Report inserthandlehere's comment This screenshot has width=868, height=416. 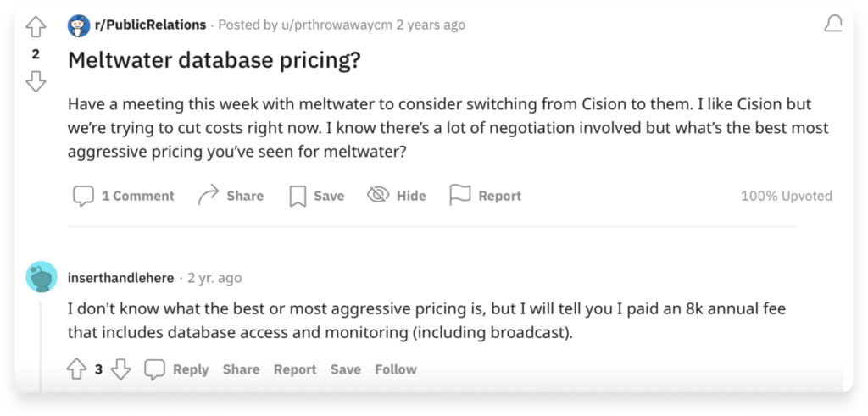coord(295,369)
